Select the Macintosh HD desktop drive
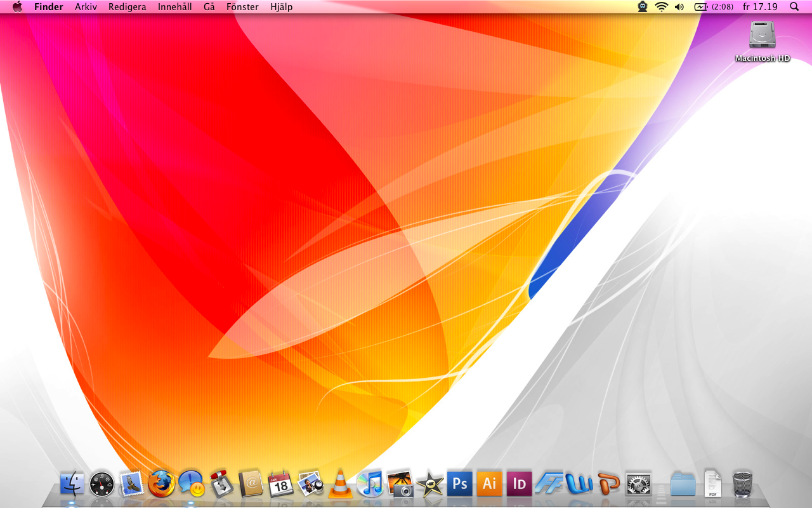812x508 pixels. click(763, 41)
